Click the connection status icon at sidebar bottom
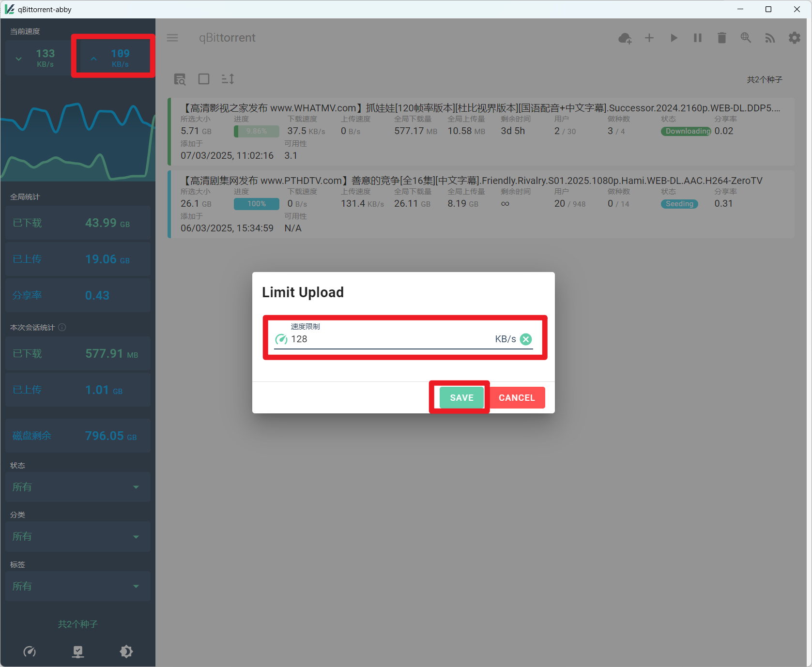Screen dimensions: 812x667 [x=78, y=652]
